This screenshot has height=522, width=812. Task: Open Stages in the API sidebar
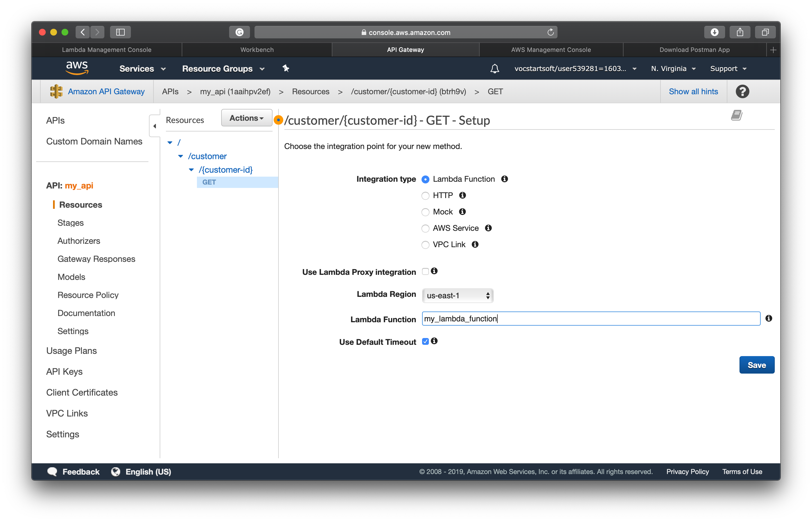pos(71,223)
